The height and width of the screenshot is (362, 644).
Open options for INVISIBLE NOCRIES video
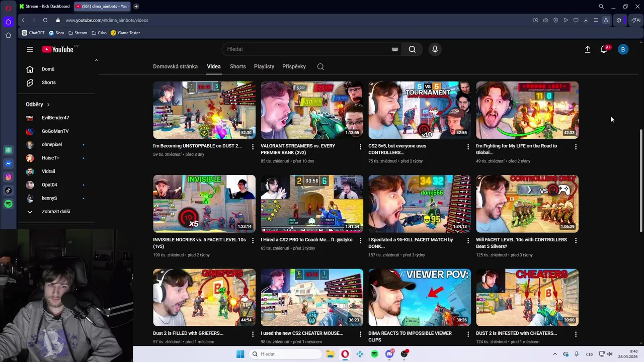[253, 240]
